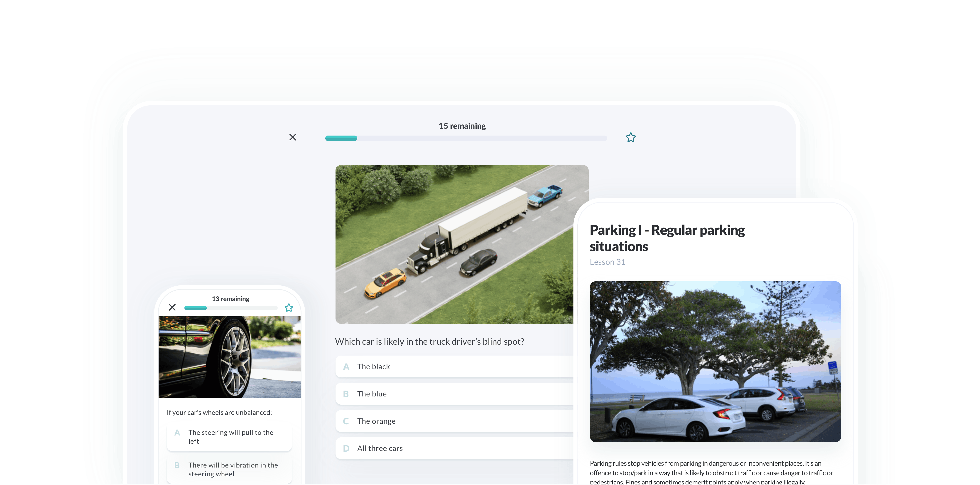Viewport: 980px width, 485px height.
Task: Open the car wheel photo
Action: pos(229,357)
